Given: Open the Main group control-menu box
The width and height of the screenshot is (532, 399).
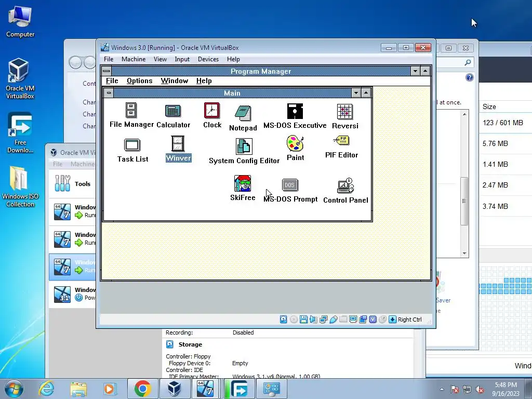Looking at the screenshot, I should [x=109, y=92].
